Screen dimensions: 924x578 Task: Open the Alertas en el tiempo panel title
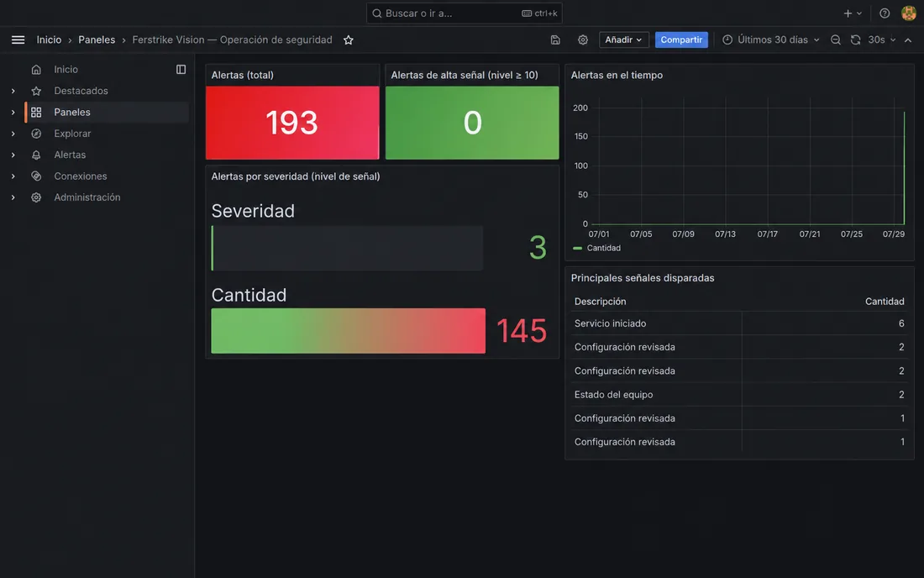617,75
